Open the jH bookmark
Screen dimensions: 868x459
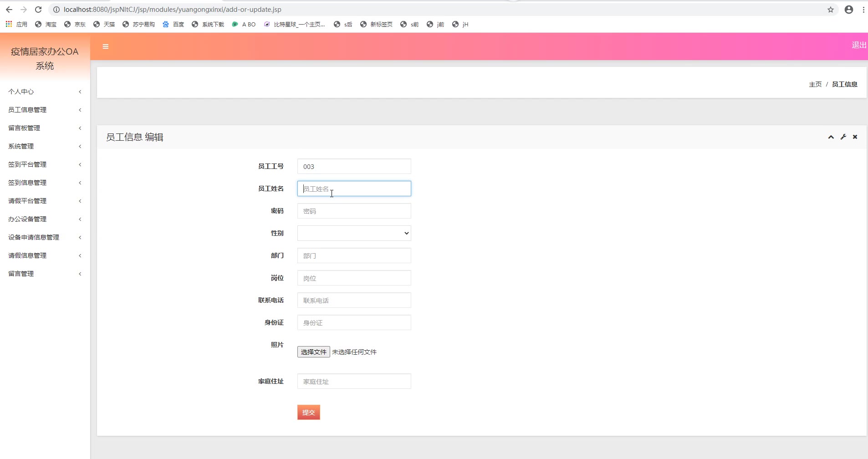click(460, 24)
